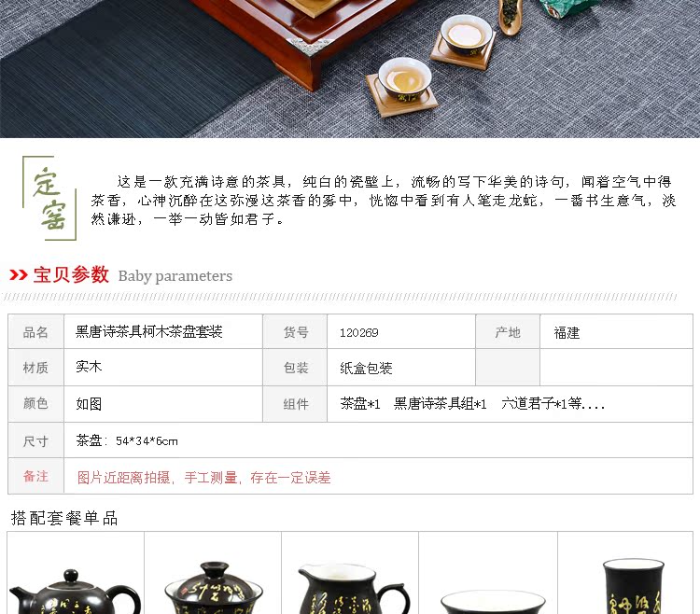700x614 pixels.
Task: Click the 纸盒包装 packaging value
Action: pyautogui.click(x=366, y=369)
